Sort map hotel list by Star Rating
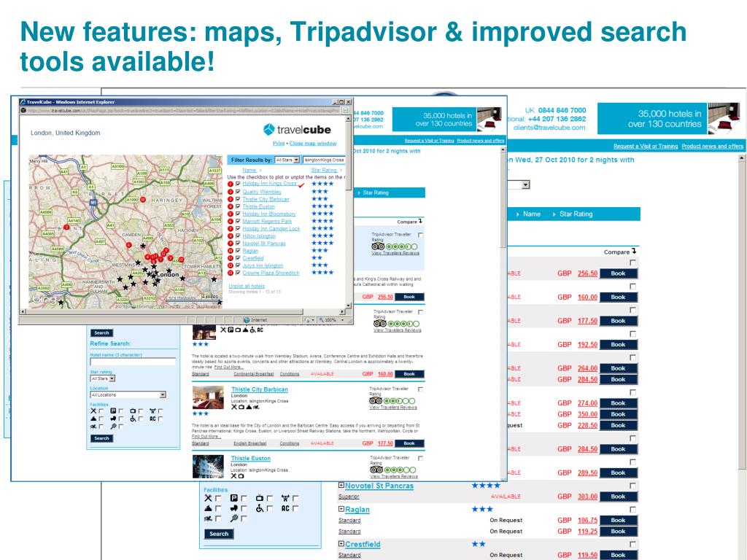The image size is (747, 560). pyautogui.click(x=324, y=170)
